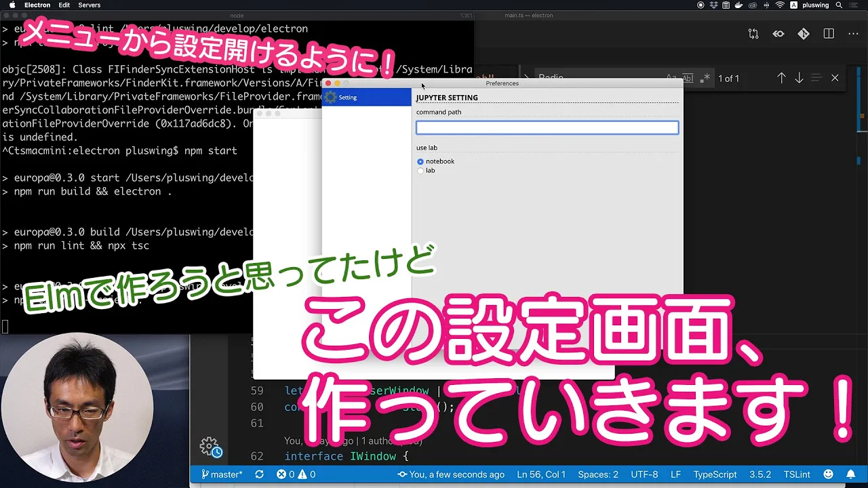
Task: Open the Edit menu
Action: pos(64,5)
